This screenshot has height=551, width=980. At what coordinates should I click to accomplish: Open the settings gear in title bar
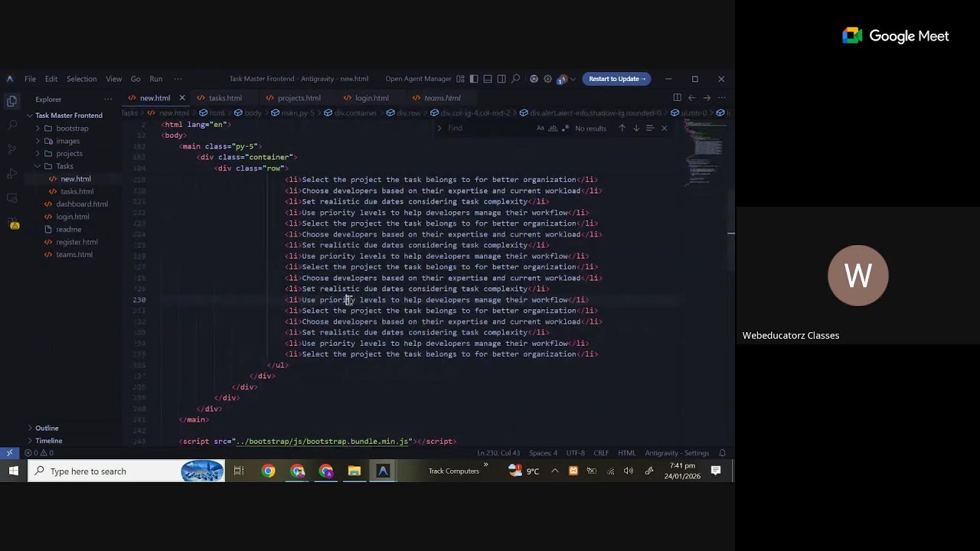coord(547,79)
